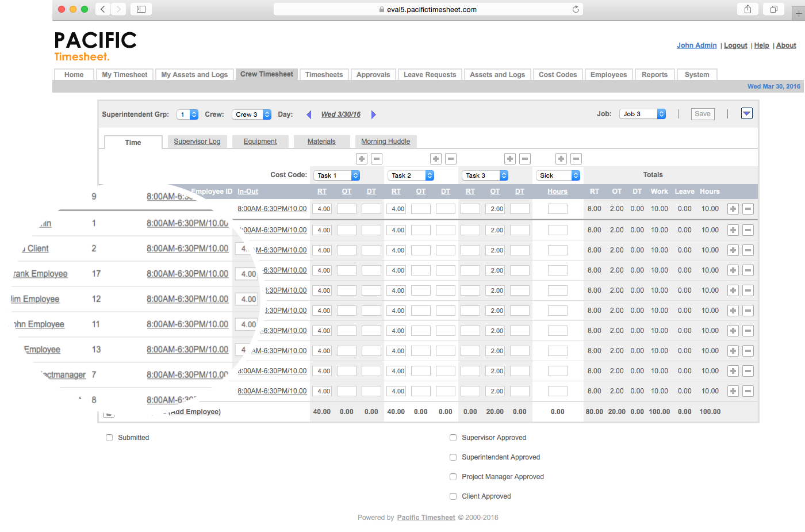Enable Supervisor Approved

(x=453, y=437)
